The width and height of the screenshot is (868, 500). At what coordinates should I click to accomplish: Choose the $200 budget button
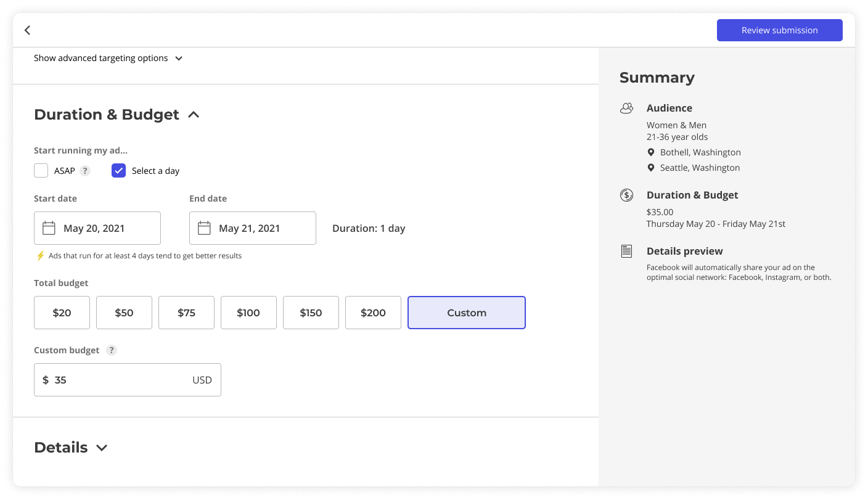pos(373,313)
